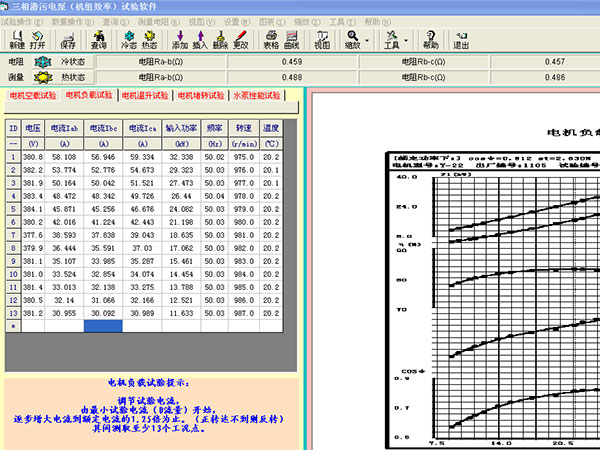
Task: Switch to the 电机空载试验 tab
Action: point(32,96)
